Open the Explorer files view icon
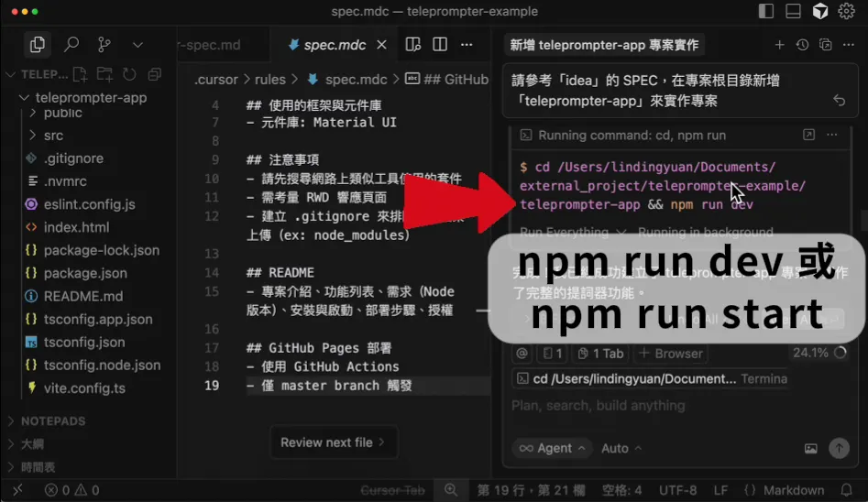Viewport: 868px width, 502px height. (x=37, y=44)
